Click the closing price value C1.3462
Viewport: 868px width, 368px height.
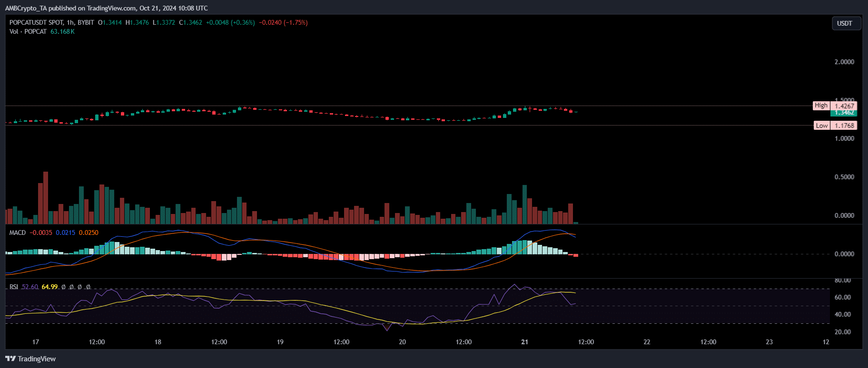tap(190, 22)
